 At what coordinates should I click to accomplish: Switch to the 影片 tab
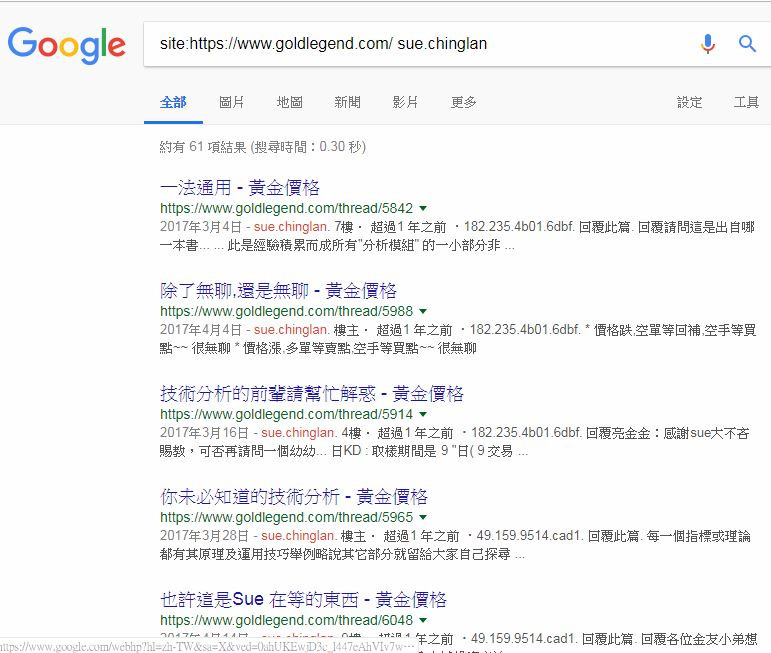(x=405, y=102)
